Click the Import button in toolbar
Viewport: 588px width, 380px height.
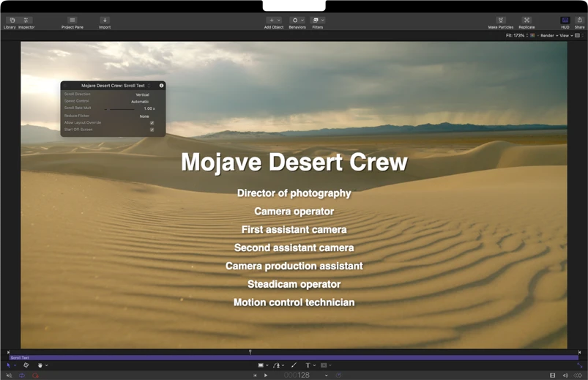point(105,21)
